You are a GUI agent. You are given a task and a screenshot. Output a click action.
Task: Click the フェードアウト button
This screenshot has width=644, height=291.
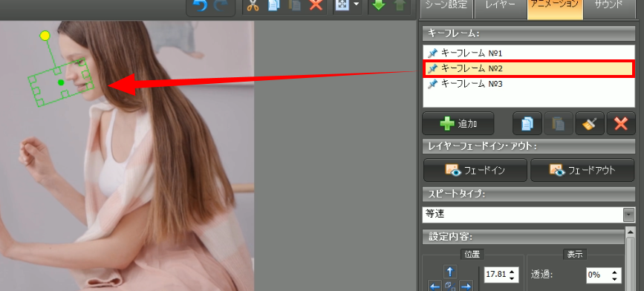coord(582,170)
